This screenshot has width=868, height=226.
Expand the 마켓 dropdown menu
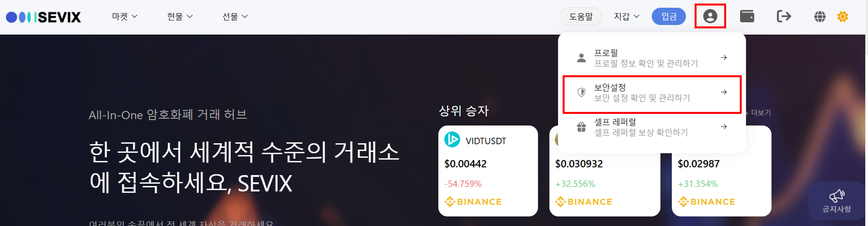[x=125, y=17]
